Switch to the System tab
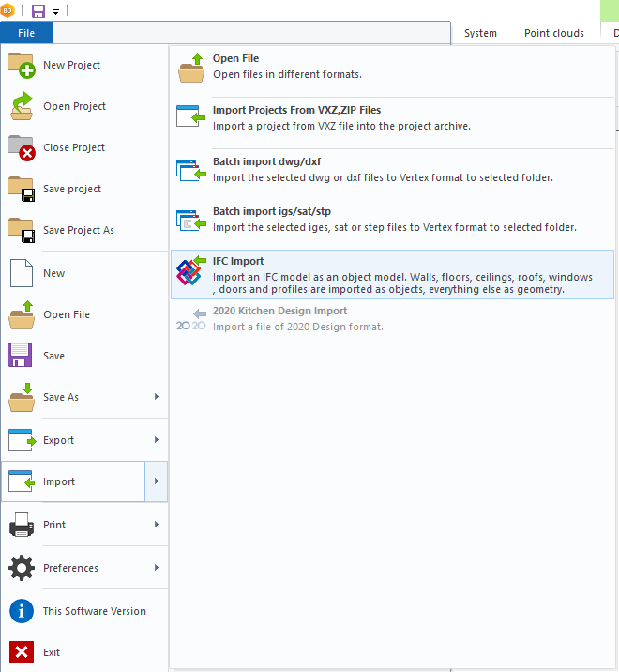Viewport: 619px width, 672px height. tap(480, 33)
